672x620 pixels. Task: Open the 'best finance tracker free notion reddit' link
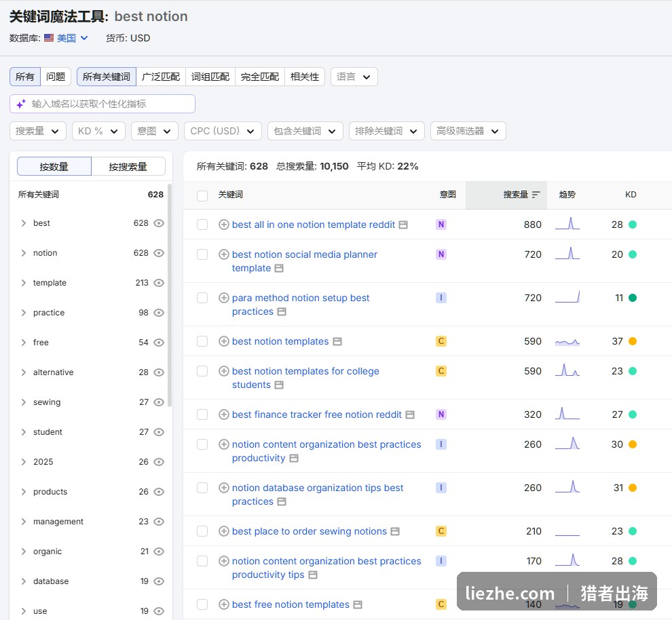pos(317,414)
